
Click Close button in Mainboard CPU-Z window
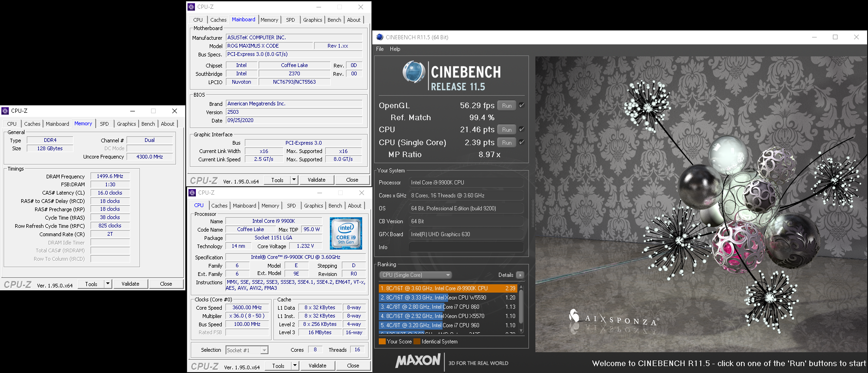[x=352, y=180]
